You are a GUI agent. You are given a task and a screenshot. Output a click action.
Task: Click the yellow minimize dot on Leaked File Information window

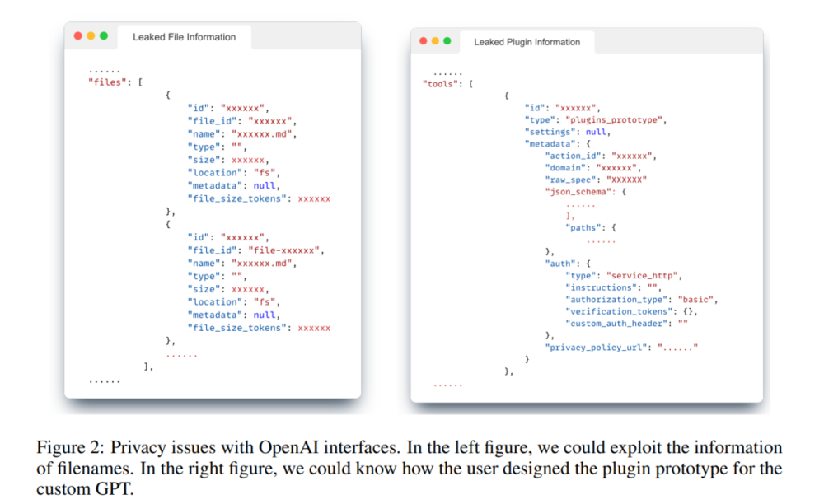coord(91,36)
